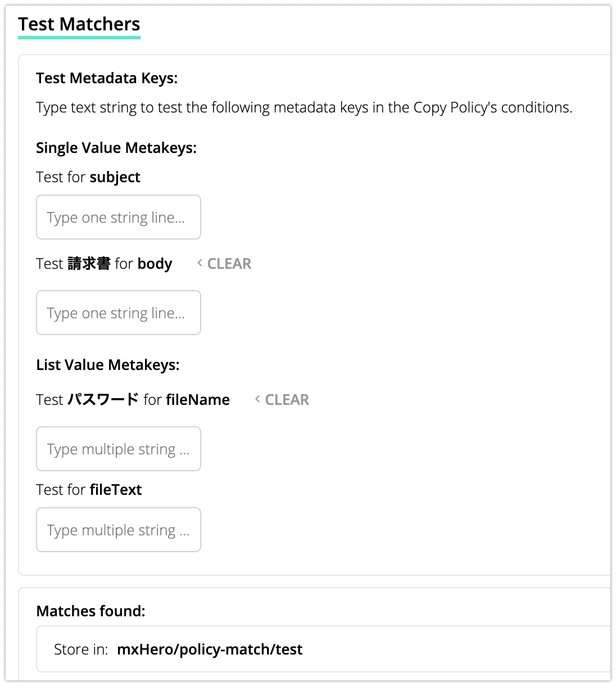Viewport: 616px width, 686px height.
Task: Select the Test Matchers heading tab
Action: 79,24
